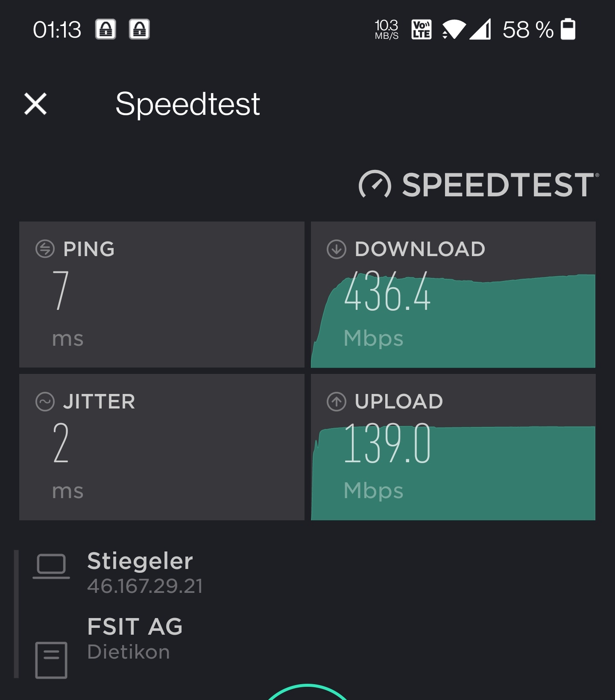Tap the WiFi signal status icon
The image size is (615, 700).
(453, 29)
